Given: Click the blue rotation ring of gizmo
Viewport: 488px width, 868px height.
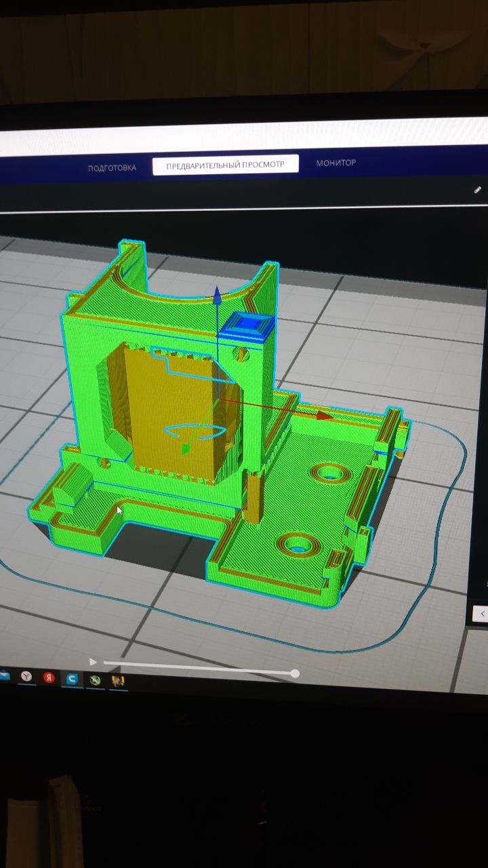Looking at the screenshot, I should point(197,431).
